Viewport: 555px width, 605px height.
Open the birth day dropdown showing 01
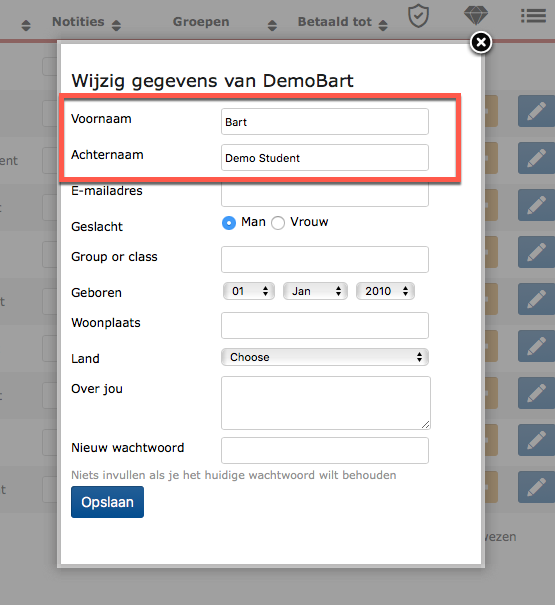tap(249, 291)
